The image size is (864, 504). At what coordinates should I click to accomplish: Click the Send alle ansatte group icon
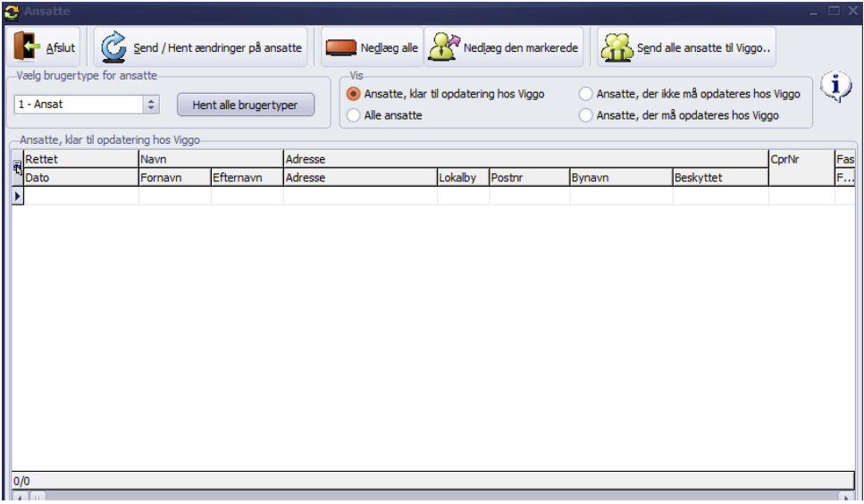point(617,47)
